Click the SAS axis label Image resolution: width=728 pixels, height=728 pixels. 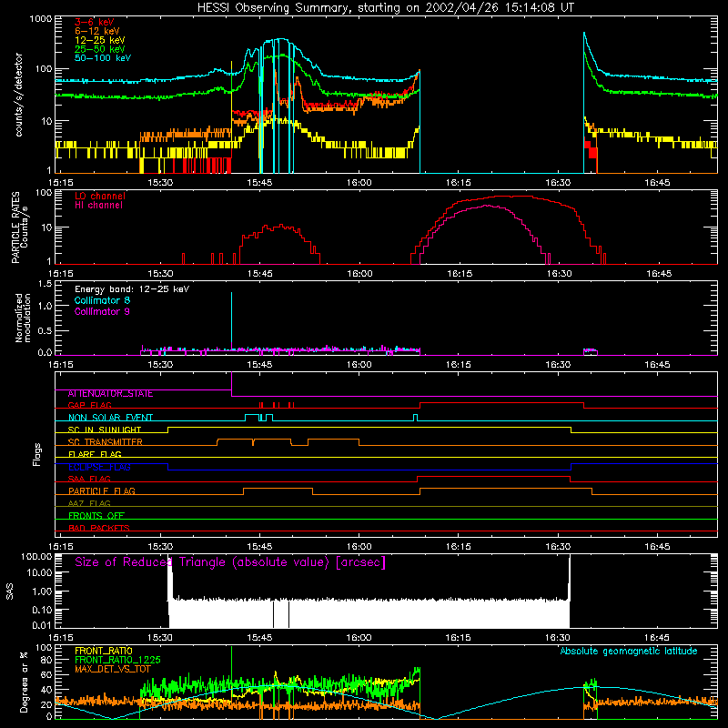pyautogui.click(x=10, y=591)
